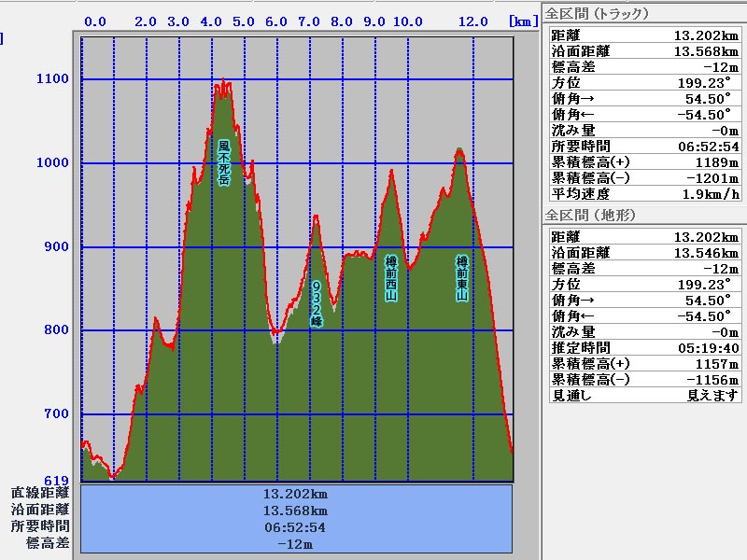The width and height of the screenshot is (747, 560).
Task: Click the 全区間（地形） section header
Action: (590, 216)
